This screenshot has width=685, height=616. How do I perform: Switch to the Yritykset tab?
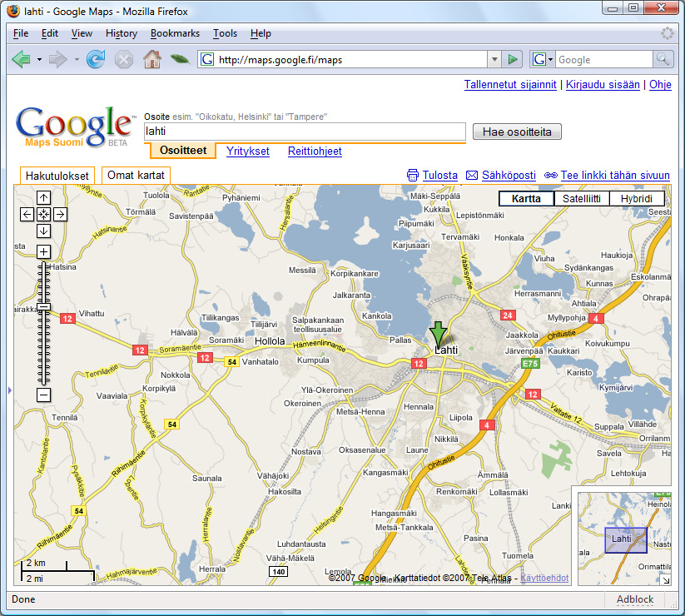(248, 152)
